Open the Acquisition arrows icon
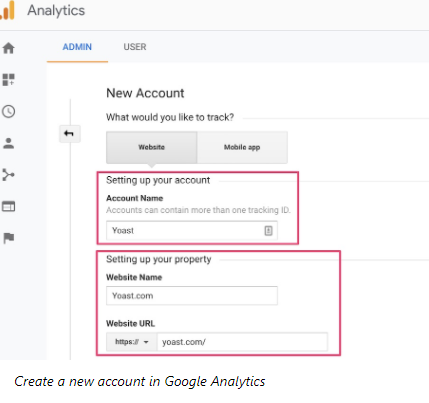This screenshot has height=403, width=429. (9, 175)
